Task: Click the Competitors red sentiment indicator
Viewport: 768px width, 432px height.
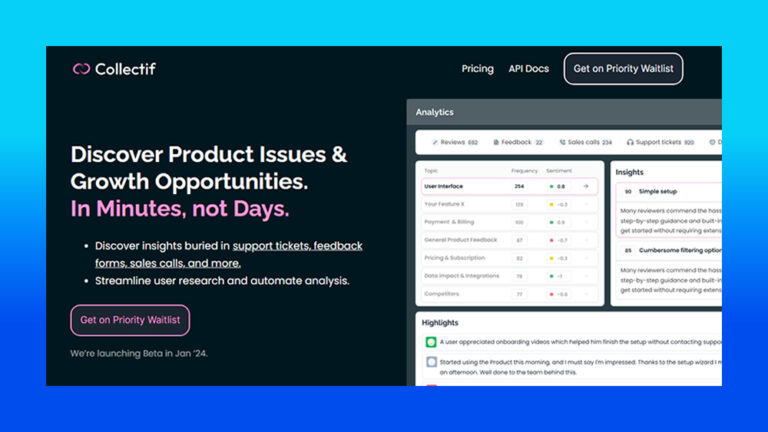Action: click(x=552, y=294)
